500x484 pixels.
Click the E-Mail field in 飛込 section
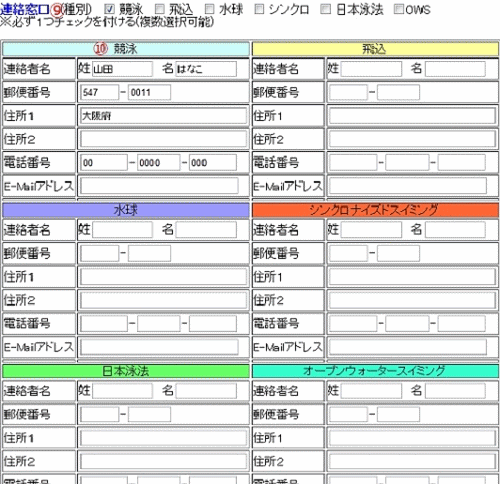click(408, 186)
